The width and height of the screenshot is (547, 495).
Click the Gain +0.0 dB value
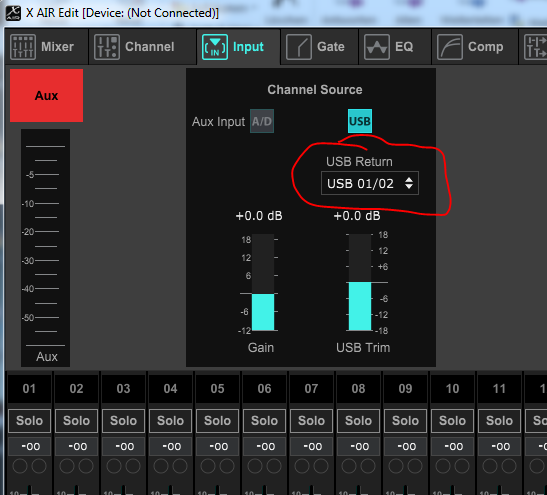point(259,216)
